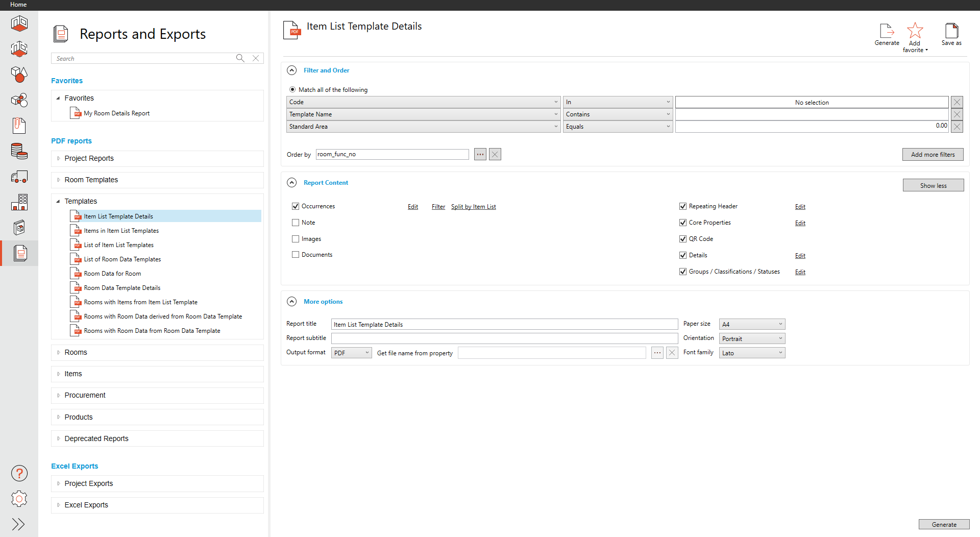Click the Report subtitle input field
Viewport: 980px width, 537px height.
[504, 338]
